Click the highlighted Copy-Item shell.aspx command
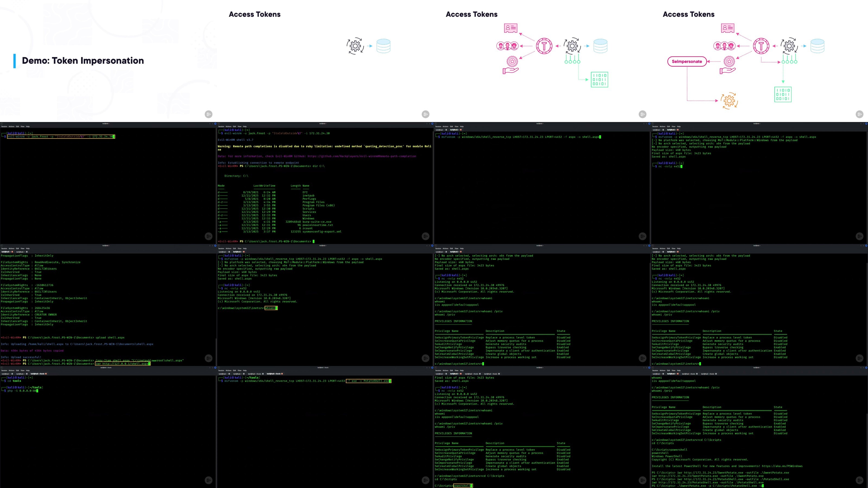 tap(139, 360)
